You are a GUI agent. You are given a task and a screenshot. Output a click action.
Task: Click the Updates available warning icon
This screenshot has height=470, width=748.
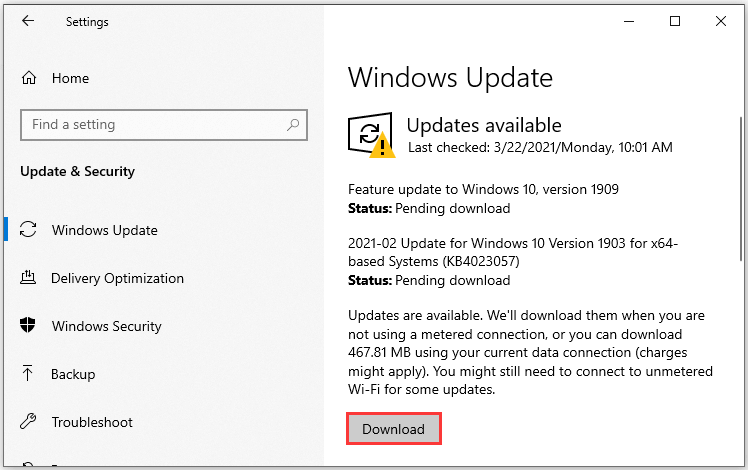[x=371, y=135]
